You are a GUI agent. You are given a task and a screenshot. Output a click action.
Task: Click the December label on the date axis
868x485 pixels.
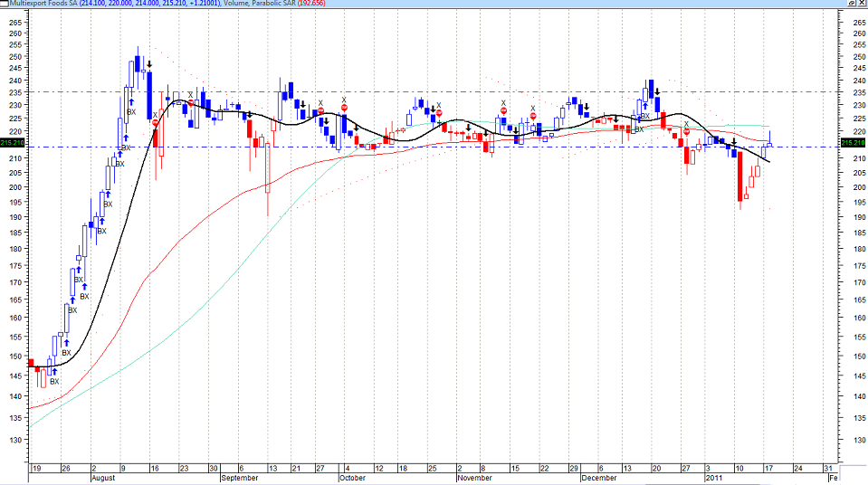pyautogui.click(x=599, y=478)
